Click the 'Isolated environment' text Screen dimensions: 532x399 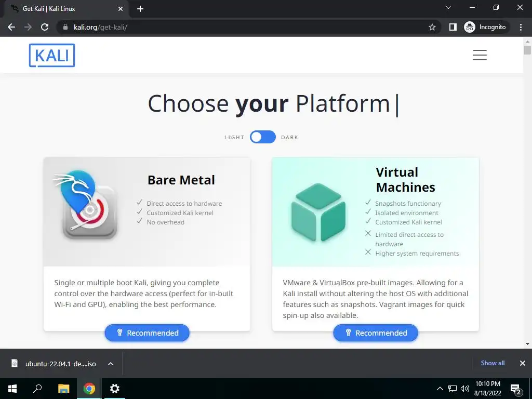click(407, 212)
